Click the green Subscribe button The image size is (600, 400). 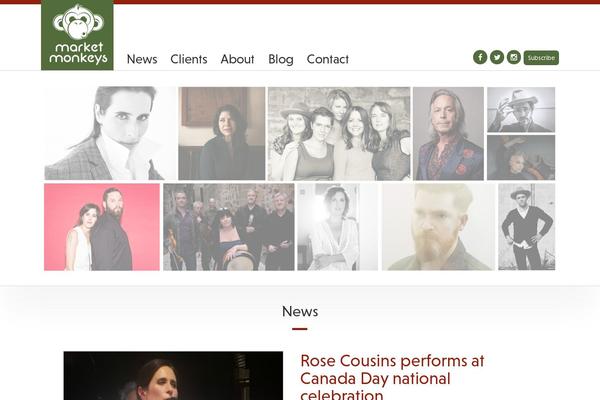(541, 58)
